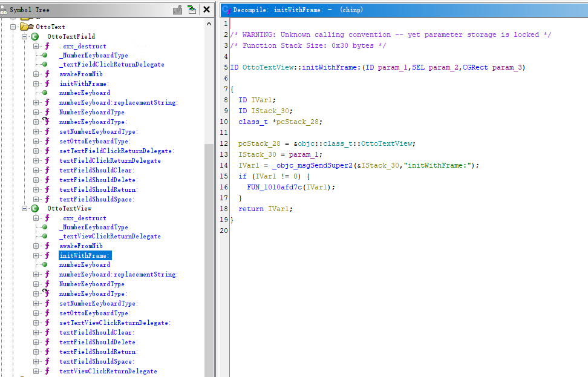
Task: Collapse the OttoTextView class node
Action: pyautogui.click(x=25, y=209)
